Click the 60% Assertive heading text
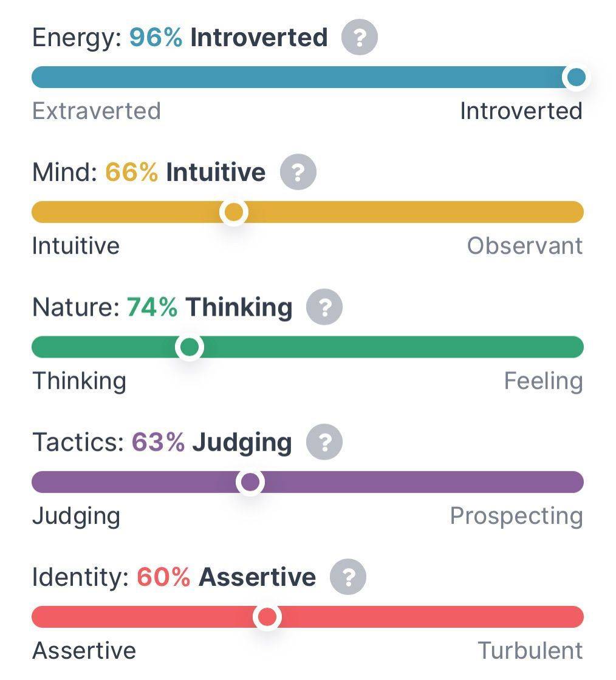Viewport: 616px width, 680px height. pyautogui.click(x=227, y=577)
